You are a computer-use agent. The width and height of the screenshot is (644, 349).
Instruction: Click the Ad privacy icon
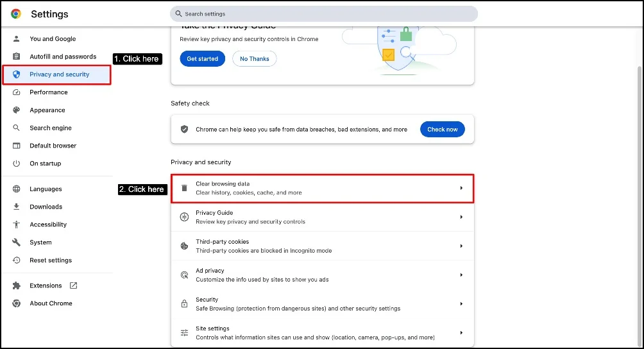pos(184,275)
